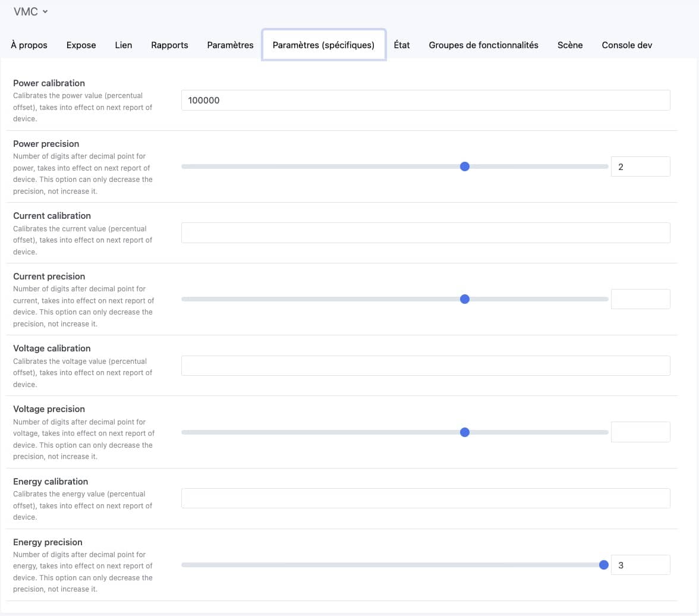Open the VMC device dropdown
Viewport: 699px width, 616px height.
[x=30, y=11]
